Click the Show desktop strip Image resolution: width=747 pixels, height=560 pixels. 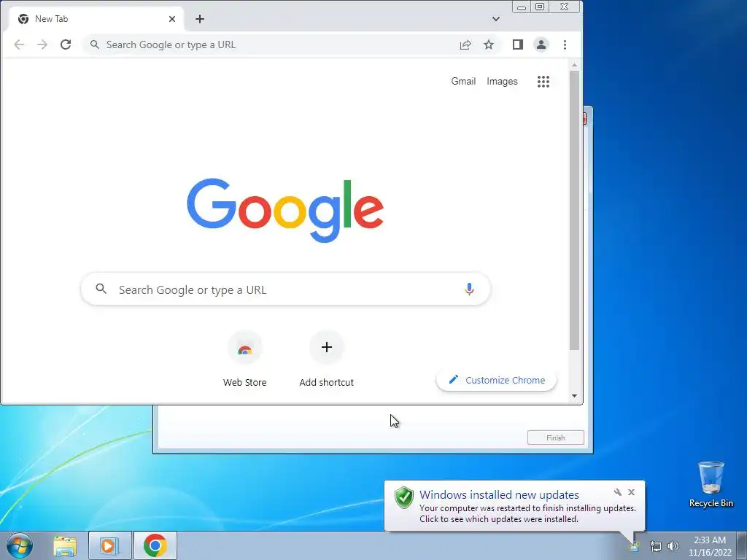[x=742, y=545]
